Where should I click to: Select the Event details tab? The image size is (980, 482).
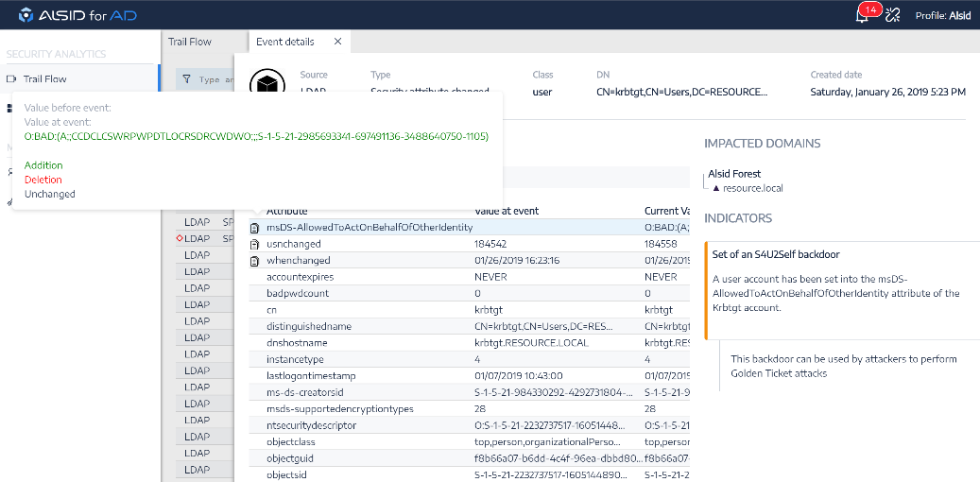[284, 42]
